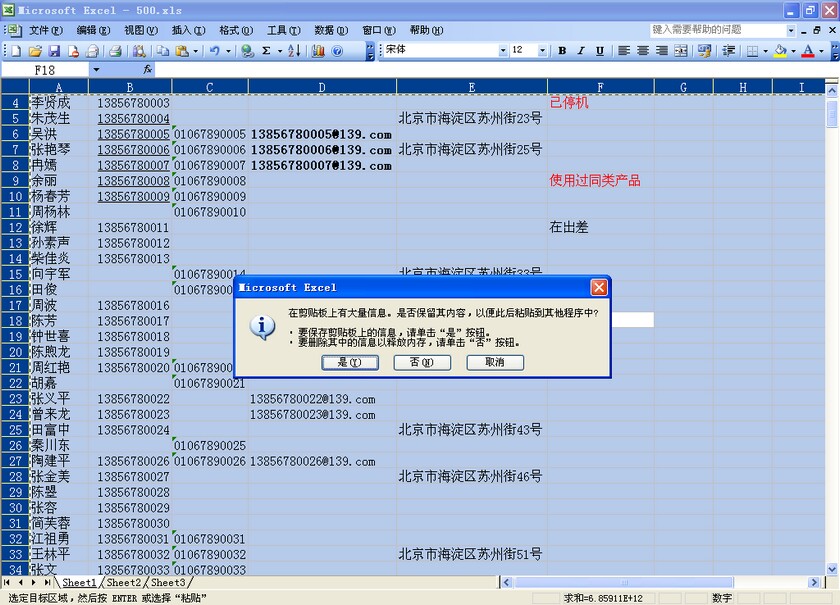Screen dimensions: 840x605
Task: Switch to the Sheet2 tab
Action: (124, 582)
